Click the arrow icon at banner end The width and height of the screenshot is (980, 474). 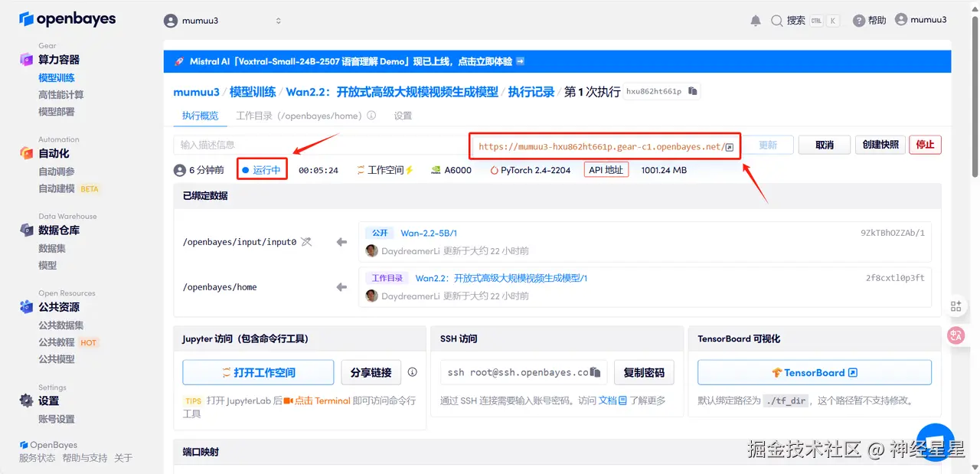[520, 61]
